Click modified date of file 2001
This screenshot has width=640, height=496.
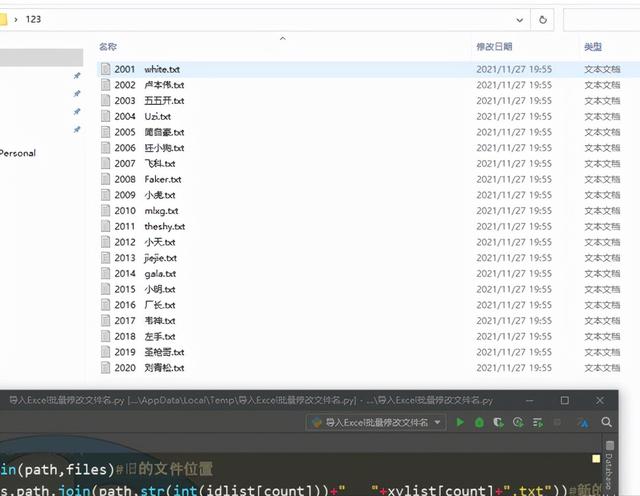pyautogui.click(x=514, y=69)
